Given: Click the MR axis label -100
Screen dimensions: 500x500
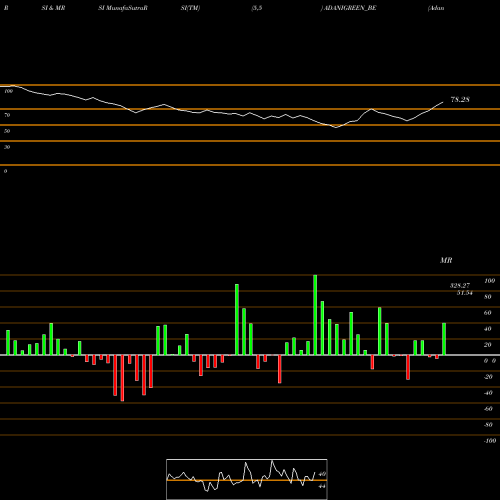Looking at the screenshot, I should click(x=490, y=441).
